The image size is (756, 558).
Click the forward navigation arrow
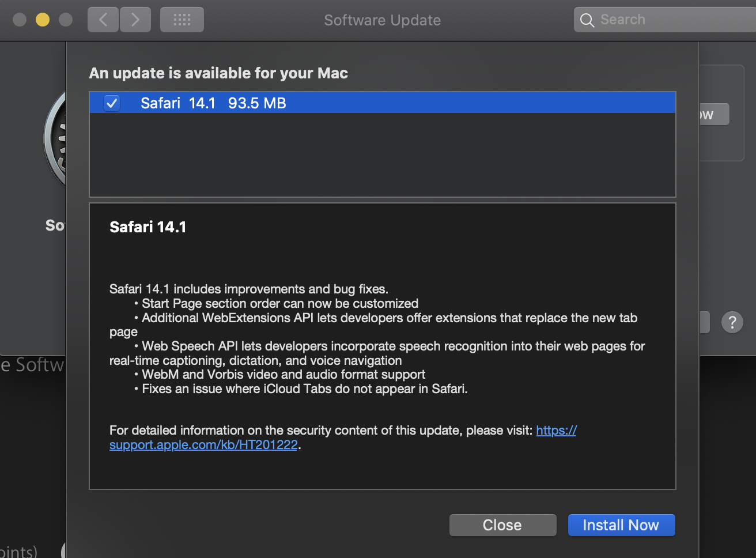[135, 19]
